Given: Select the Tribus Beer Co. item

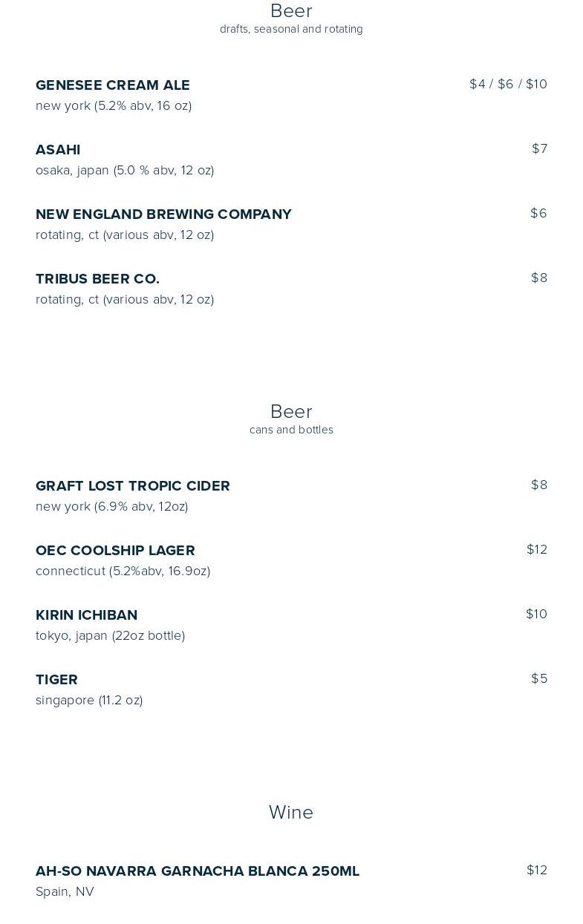Looking at the screenshot, I should point(97,279).
